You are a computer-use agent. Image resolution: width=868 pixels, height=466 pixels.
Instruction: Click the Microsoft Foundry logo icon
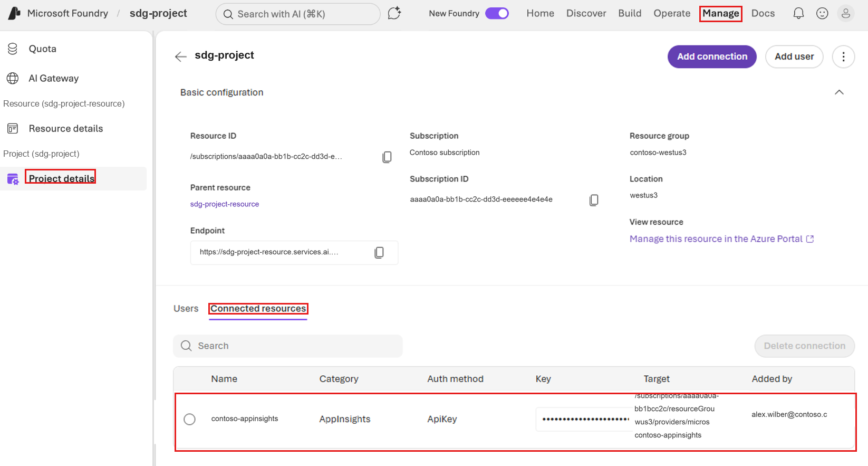pyautogui.click(x=14, y=13)
